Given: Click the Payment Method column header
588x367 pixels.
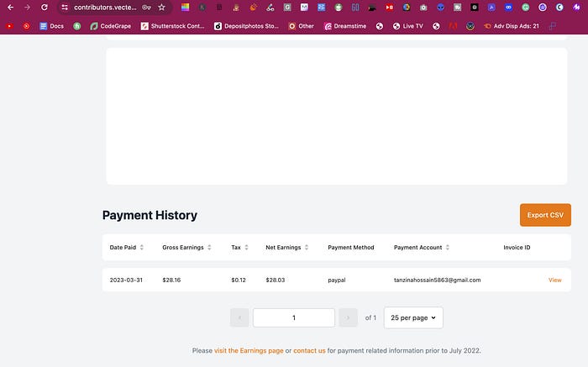Looking at the screenshot, I should (x=351, y=248).
